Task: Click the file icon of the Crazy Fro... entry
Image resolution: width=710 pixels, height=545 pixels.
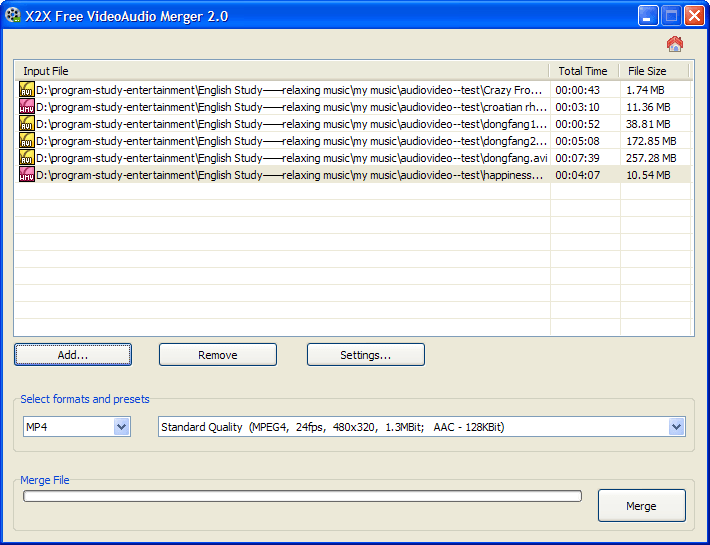Action: click(27, 90)
